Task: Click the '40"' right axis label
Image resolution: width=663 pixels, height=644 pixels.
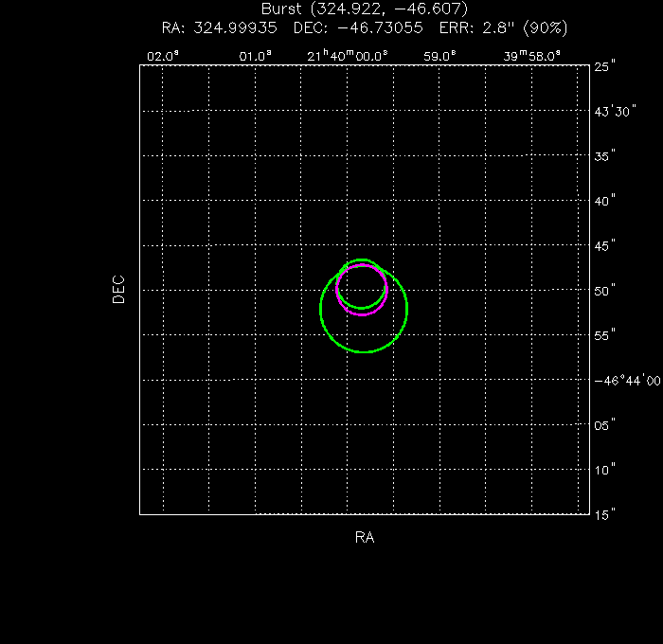Action: click(604, 202)
